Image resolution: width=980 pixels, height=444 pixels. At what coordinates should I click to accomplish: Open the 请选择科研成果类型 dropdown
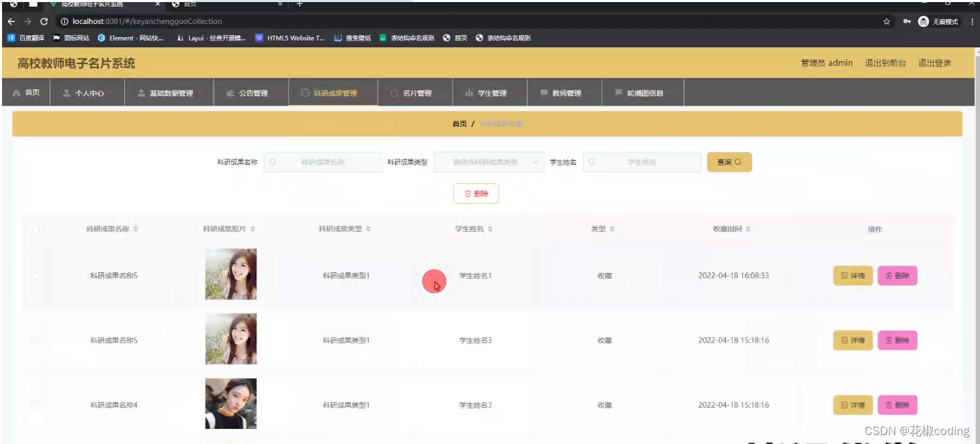click(490, 162)
